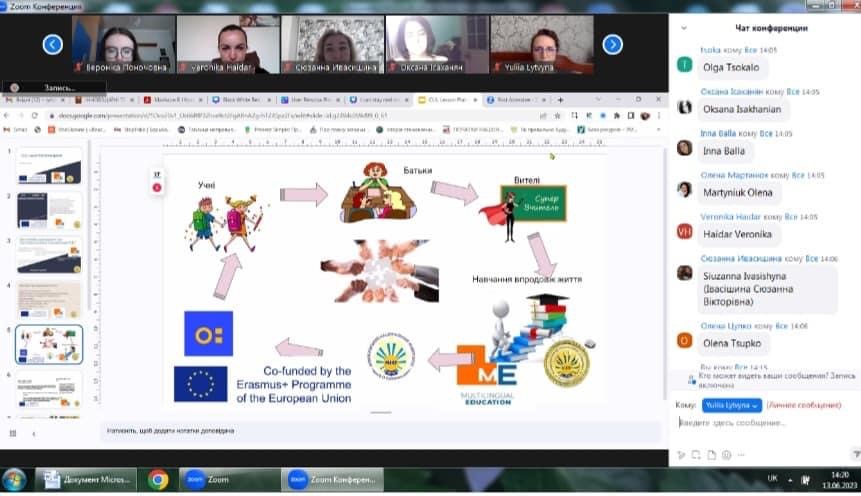This screenshot has width=861, height=496.
Task: Click the share page icon in address bar
Action: tap(543, 116)
